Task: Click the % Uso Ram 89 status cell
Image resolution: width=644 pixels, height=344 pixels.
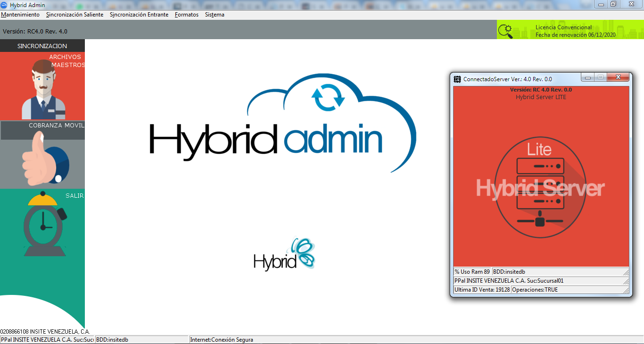Action: coord(472,272)
